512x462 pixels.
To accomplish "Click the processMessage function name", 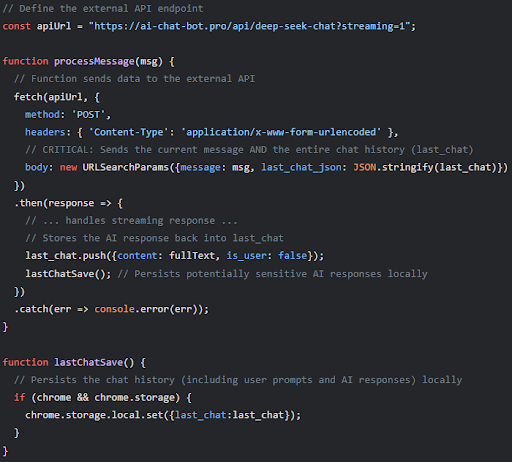I will click(94, 62).
